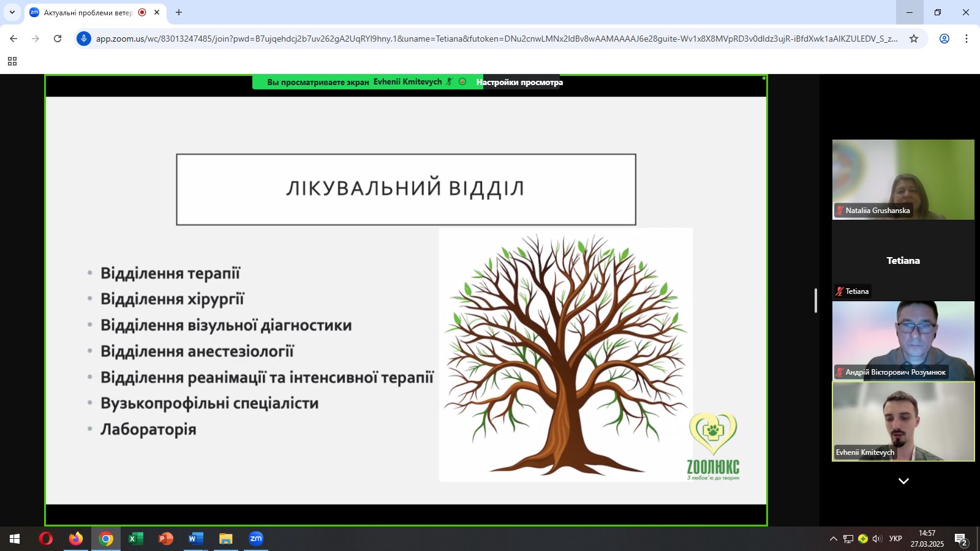Open the Chrome profile menu
Screen dimensions: 980x551
[944, 39]
